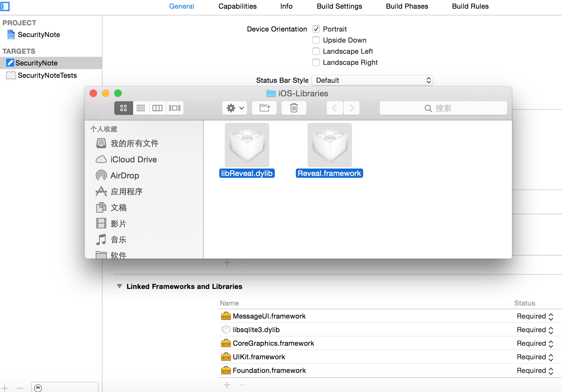Collapse Linked Frameworks and Libraries section
The width and height of the screenshot is (562, 392).
(x=120, y=286)
